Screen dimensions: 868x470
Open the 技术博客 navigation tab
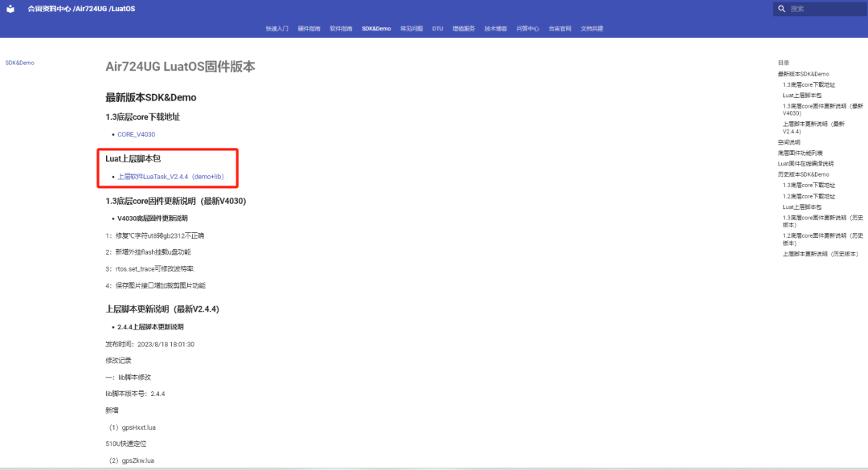pos(495,29)
